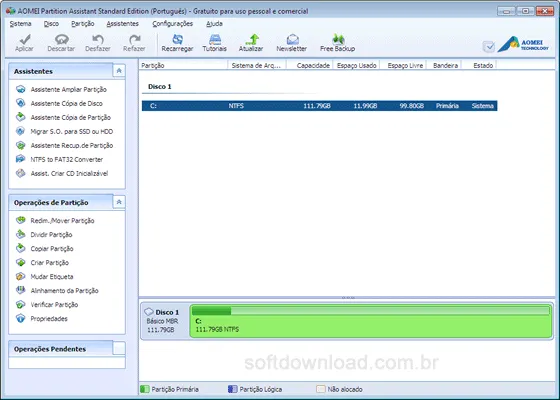Click the Partição Lógica legend swatch

[x=232, y=389]
